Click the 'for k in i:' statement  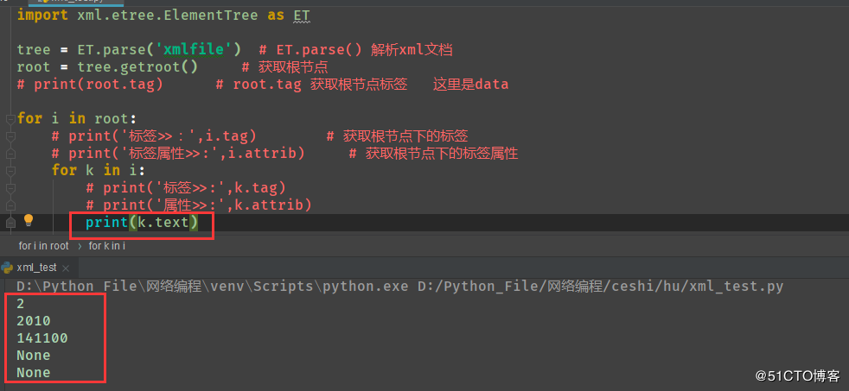point(99,171)
